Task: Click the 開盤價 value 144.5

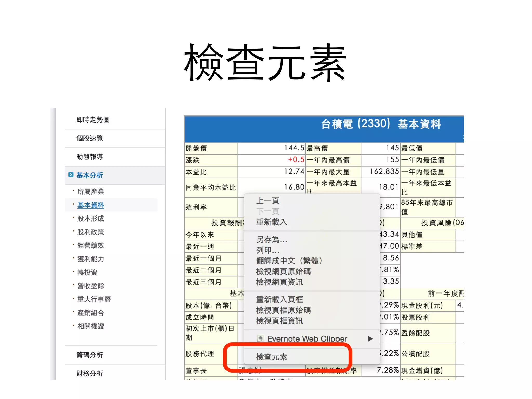Action: [x=294, y=148]
